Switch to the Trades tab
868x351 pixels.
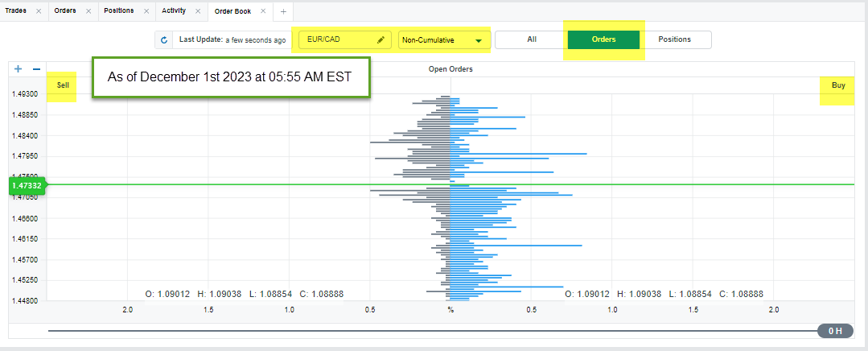16,11
